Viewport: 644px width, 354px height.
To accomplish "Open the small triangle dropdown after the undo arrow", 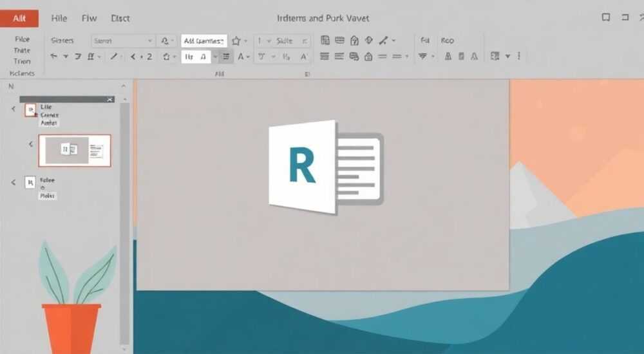I will click(66, 56).
